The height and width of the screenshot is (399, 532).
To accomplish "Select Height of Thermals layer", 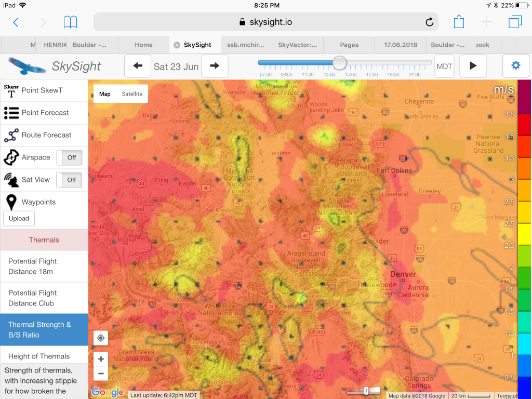I will click(x=44, y=355).
